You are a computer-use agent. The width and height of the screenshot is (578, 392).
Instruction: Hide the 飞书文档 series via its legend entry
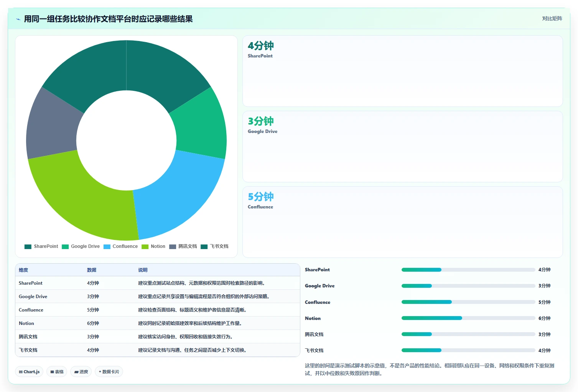(214, 246)
